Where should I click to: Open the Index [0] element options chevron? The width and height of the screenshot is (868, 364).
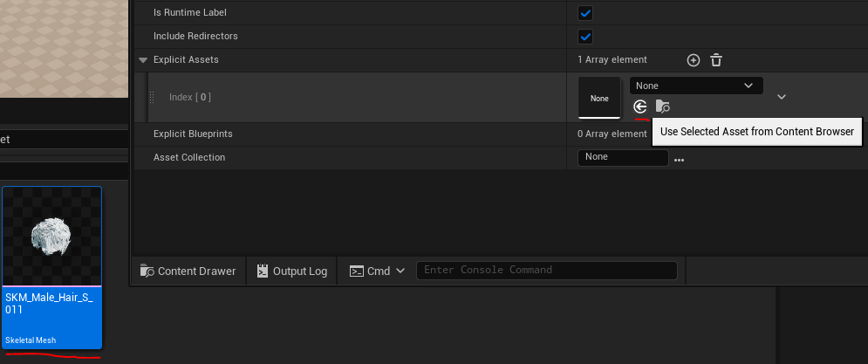coord(781,97)
